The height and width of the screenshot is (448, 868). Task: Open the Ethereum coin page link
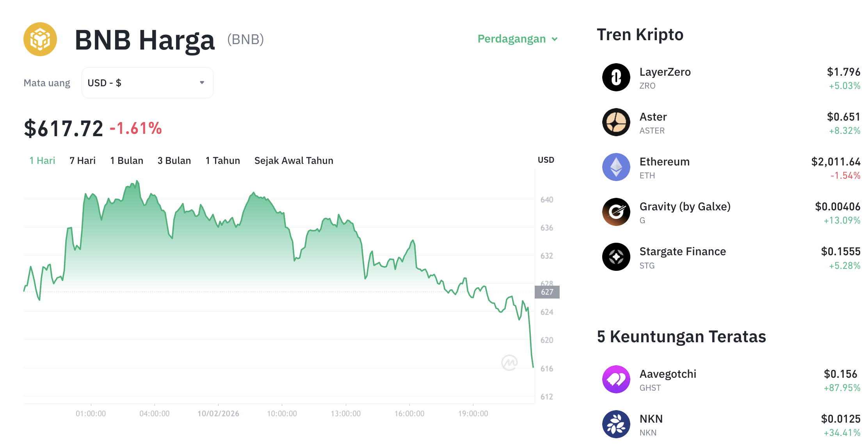tap(664, 162)
